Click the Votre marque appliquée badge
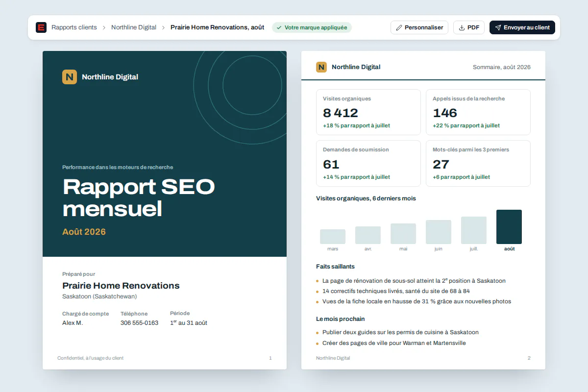The height and width of the screenshot is (392, 588). point(312,27)
